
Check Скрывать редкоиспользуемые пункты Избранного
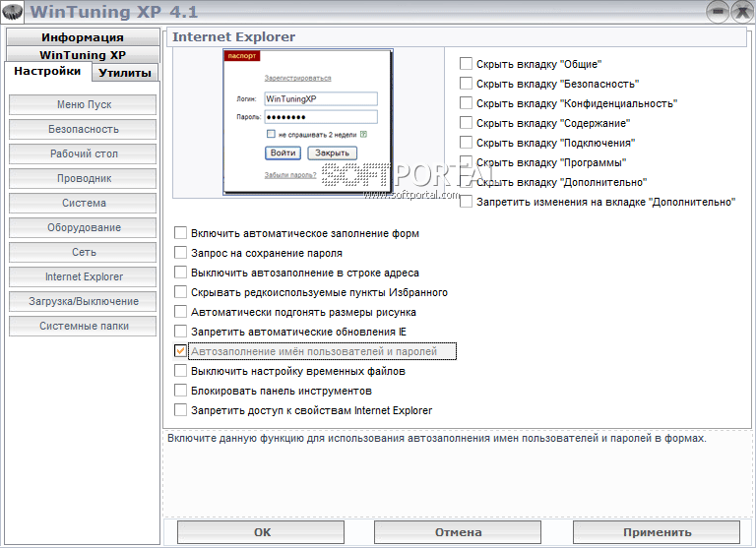(x=180, y=292)
